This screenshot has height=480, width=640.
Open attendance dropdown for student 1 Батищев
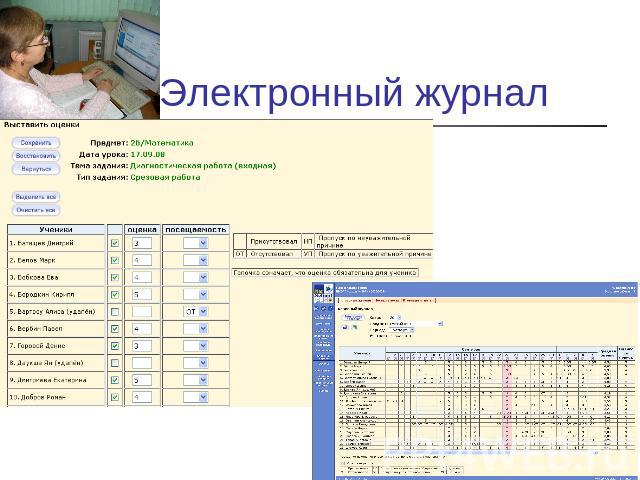click(x=196, y=243)
